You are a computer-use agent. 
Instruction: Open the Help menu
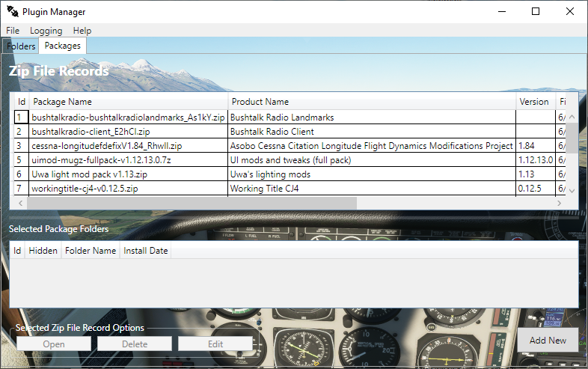(82, 31)
